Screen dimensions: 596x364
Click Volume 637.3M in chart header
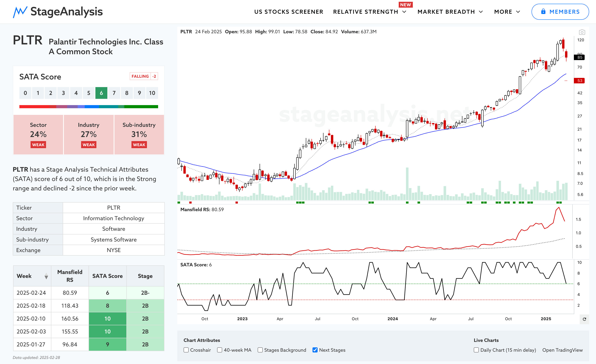pos(359,32)
